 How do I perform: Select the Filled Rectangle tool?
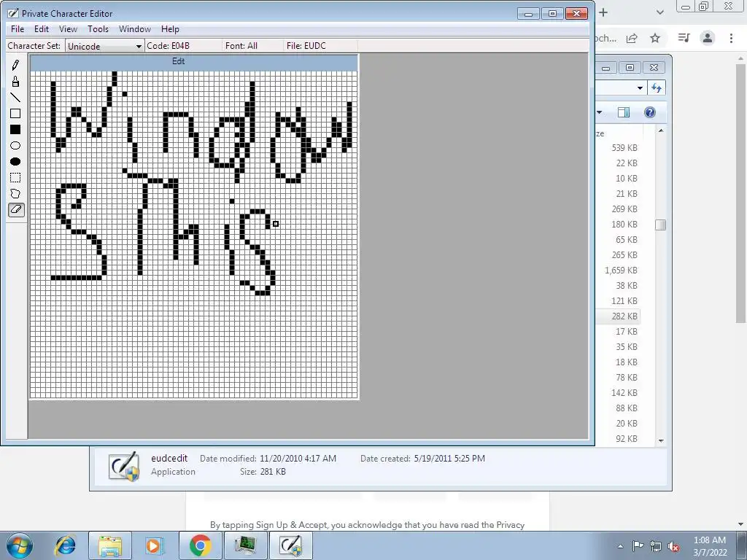15,130
